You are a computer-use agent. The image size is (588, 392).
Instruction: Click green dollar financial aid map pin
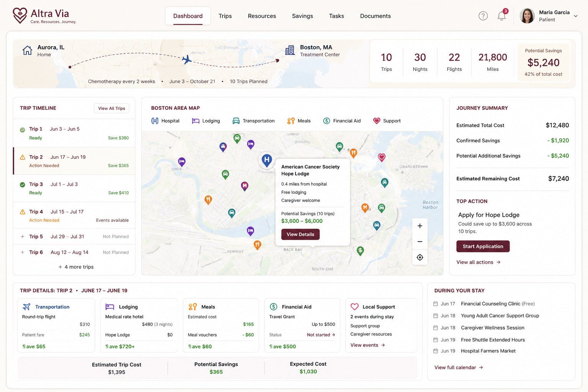[x=360, y=251]
